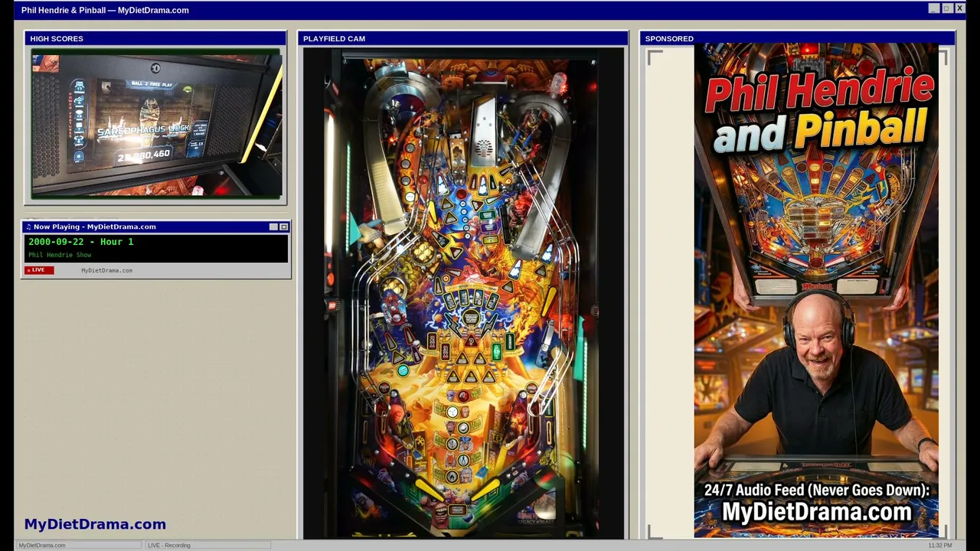Click the music note icon in Now Playing title
980x551 pixels.
[x=28, y=227]
